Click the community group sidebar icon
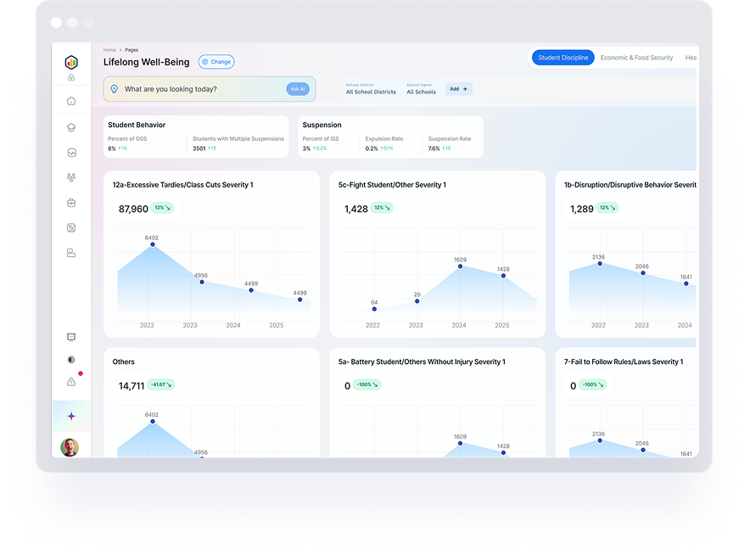This screenshot has width=750, height=560. [71, 177]
